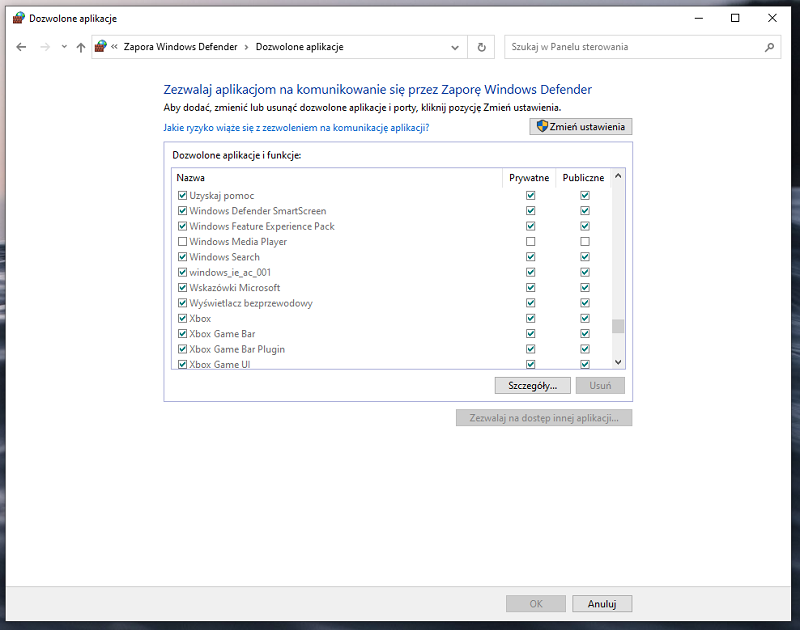Image resolution: width=800 pixels, height=630 pixels.
Task: Toggle Xbox Game Bar name checkbox
Action: [182, 334]
